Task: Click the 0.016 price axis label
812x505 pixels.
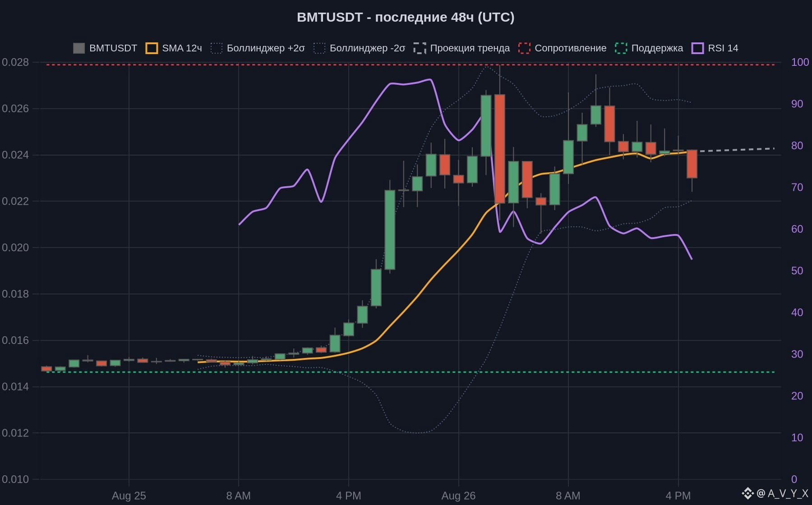Action: pos(15,340)
